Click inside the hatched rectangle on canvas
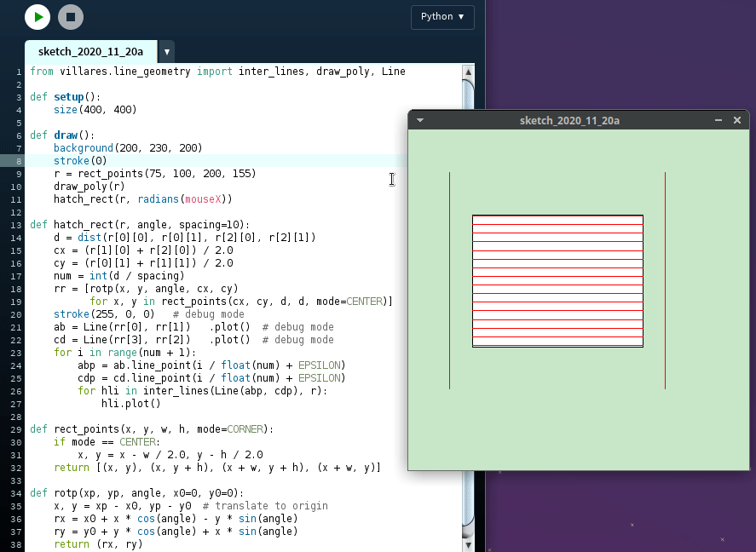The image size is (756, 552). 557,281
